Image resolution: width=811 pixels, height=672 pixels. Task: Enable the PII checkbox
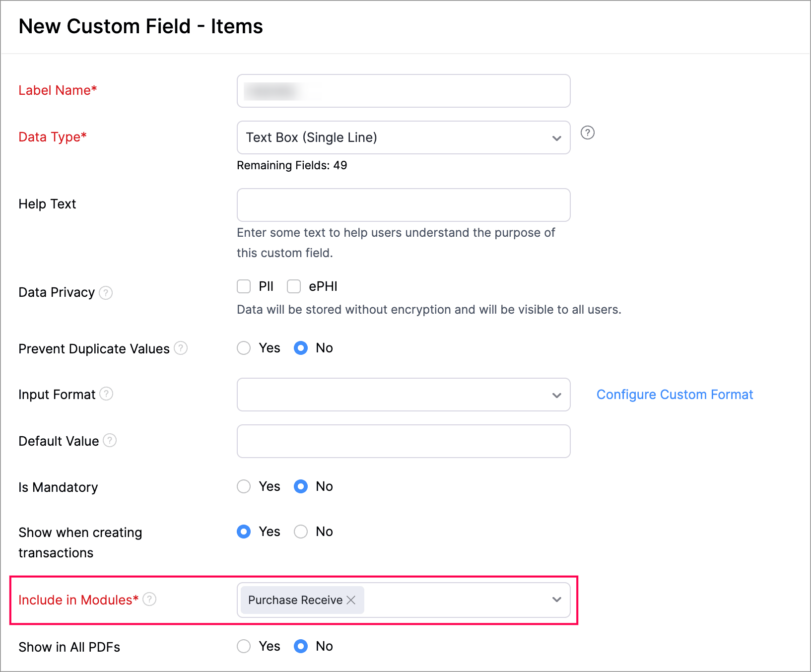click(x=244, y=286)
